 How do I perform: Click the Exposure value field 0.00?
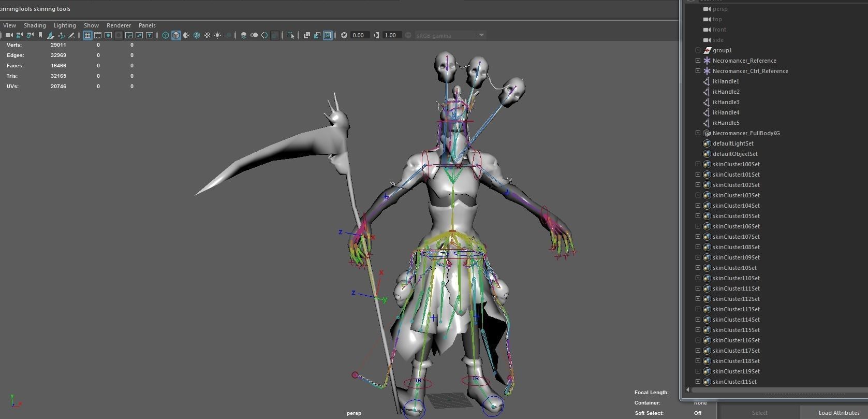point(360,35)
